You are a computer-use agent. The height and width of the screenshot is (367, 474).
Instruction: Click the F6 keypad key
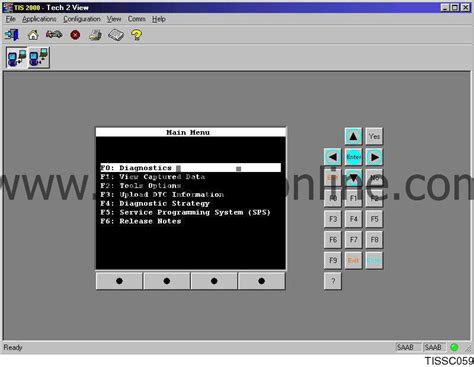click(333, 240)
